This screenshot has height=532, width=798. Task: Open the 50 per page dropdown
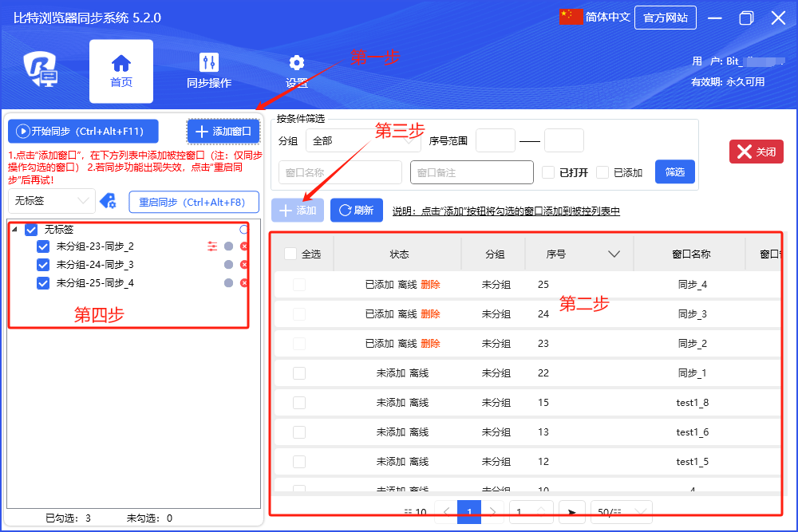pyautogui.click(x=621, y=511)
